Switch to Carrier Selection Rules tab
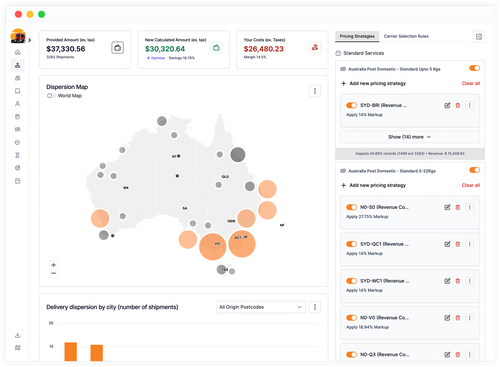This screenshot has height=367, width=500. 406,36
